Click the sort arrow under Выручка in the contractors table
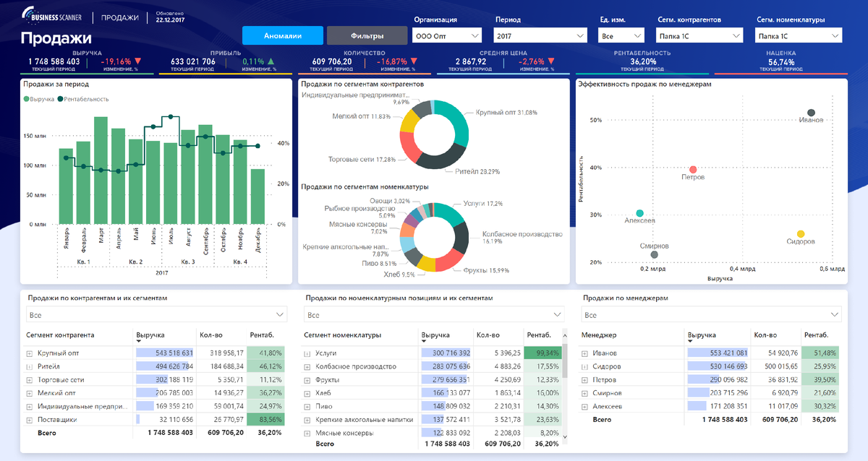868x461 pixels. (140, 341)
